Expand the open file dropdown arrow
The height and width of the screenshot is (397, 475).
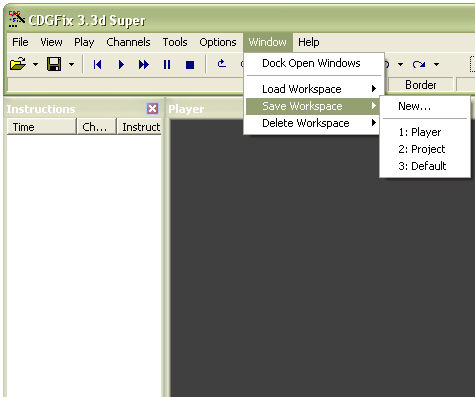(x=35, y=64)
